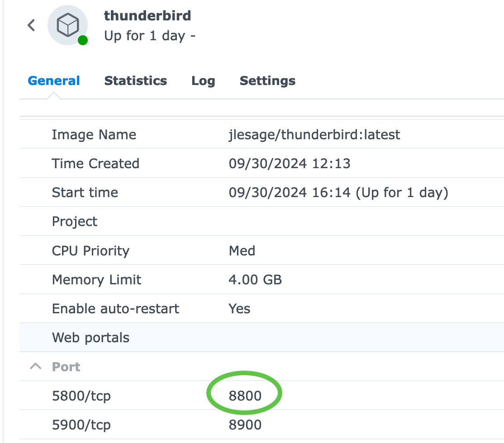Go back using the left arrow
The width and height of the screenshot is (504, 443).
[x=31, y=25]
